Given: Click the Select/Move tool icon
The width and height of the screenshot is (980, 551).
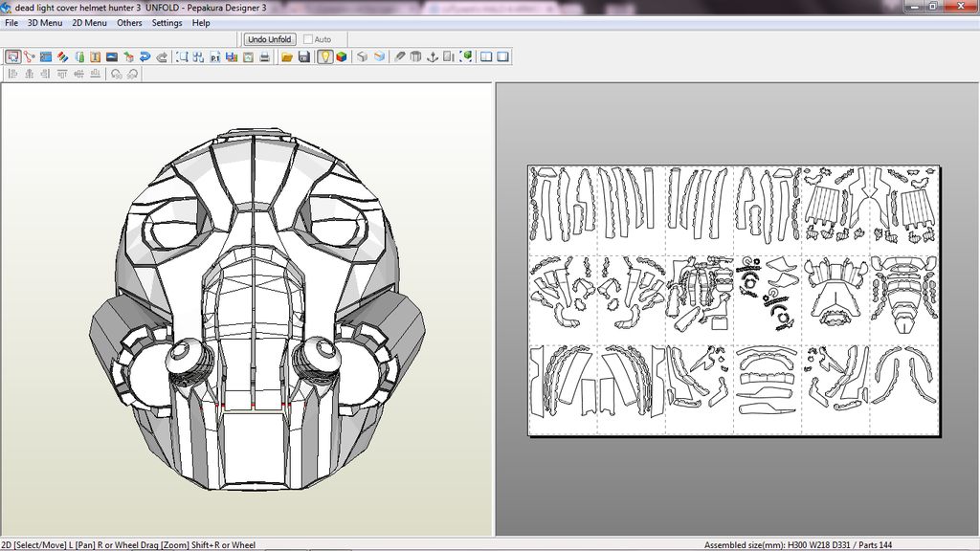Looking at the screenshot, I should 13,57.
